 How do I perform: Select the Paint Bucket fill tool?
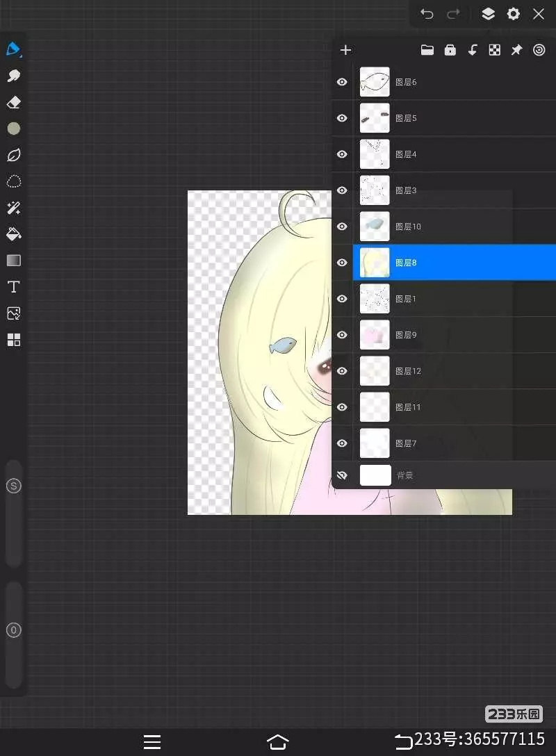tap(13, 234)
